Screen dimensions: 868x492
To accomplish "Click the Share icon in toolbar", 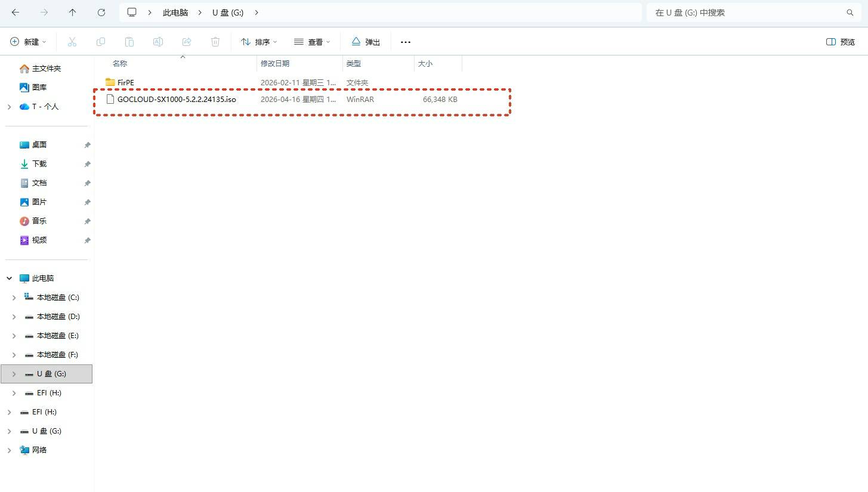I will [187, 42].
